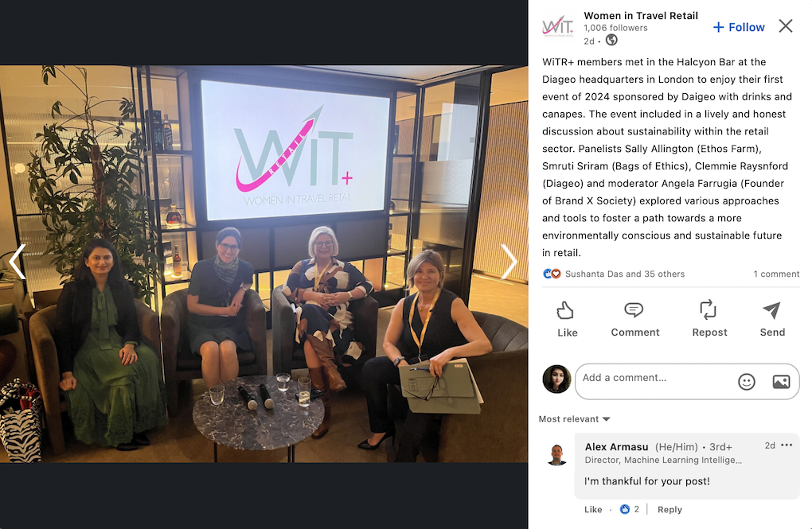Click the Send paper plane icon
Screen dimensions: 812x529
coord(771,310)
